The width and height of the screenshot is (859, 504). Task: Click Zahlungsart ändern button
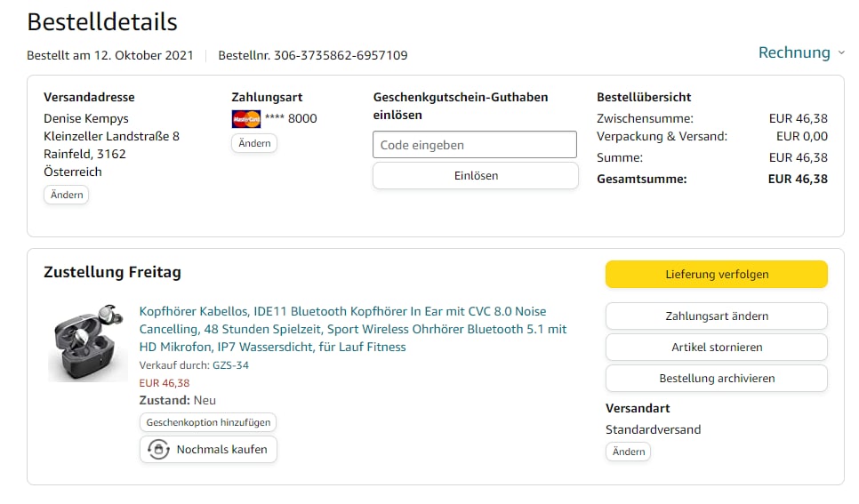click(x=716, y=316)
